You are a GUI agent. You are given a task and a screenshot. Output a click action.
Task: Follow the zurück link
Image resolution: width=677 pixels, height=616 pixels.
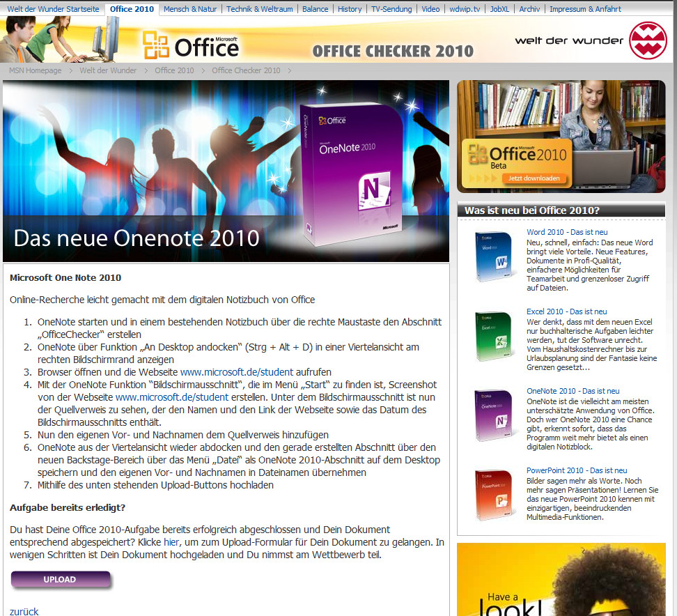pos(24,611)
